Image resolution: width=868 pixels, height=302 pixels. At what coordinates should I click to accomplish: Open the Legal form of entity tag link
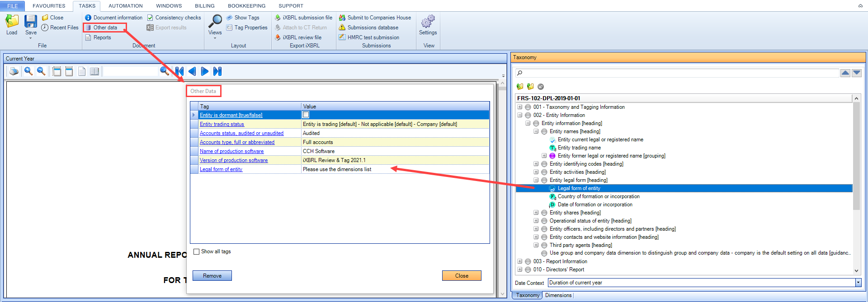pyautogui.click(x=221, y=169)
